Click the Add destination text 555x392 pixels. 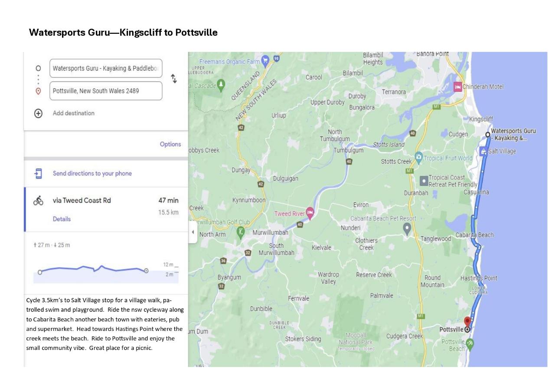point(73,113)
